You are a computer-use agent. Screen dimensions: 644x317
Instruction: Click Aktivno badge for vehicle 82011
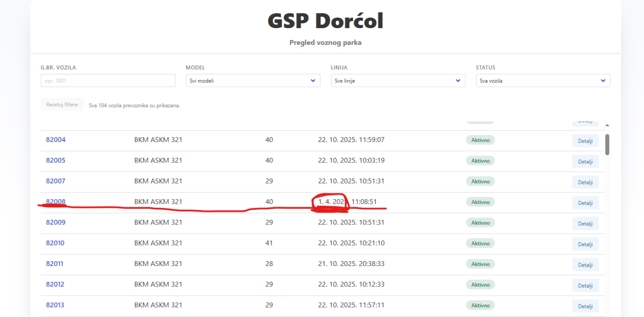tap(480, 264)
